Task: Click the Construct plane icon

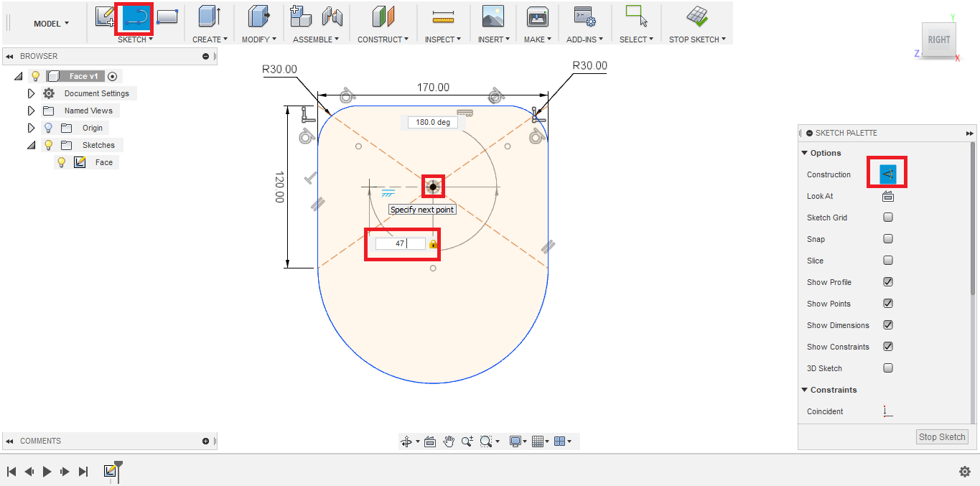Action: (383, 17)
